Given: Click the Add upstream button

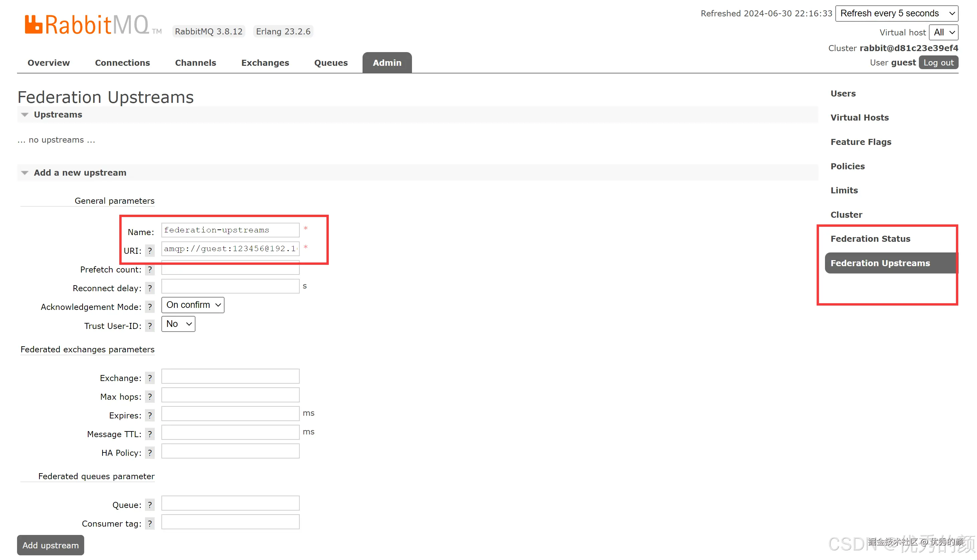Looking at the screenshot, I should [x=50, y=545].
